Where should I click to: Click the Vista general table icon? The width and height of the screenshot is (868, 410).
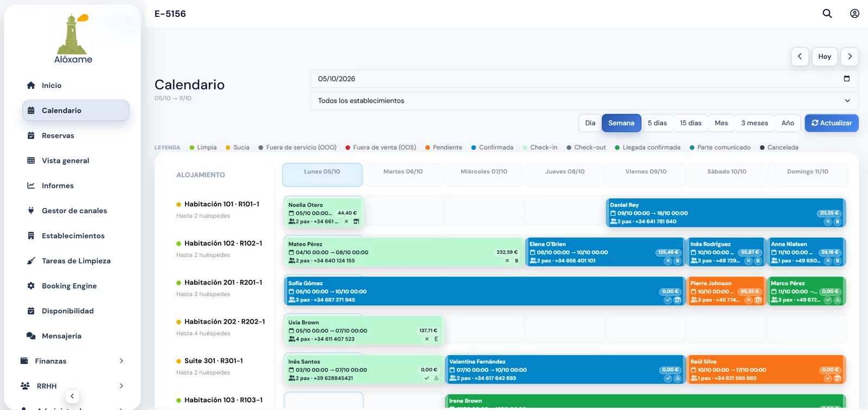pos(31,161)
